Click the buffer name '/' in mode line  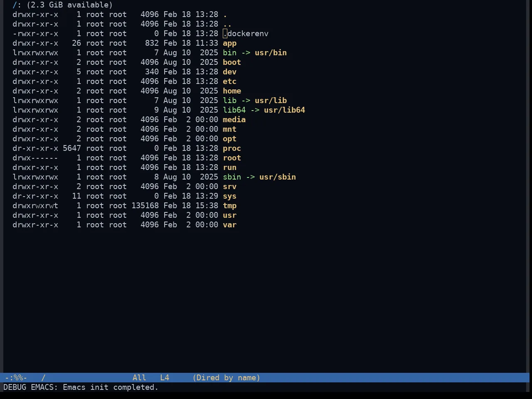coord(43,378)
